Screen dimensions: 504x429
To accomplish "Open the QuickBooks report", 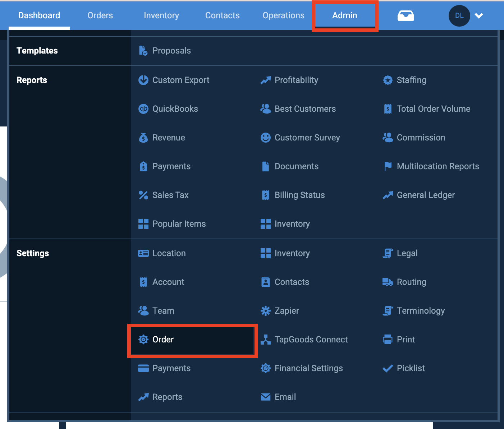I will point(175,109).
